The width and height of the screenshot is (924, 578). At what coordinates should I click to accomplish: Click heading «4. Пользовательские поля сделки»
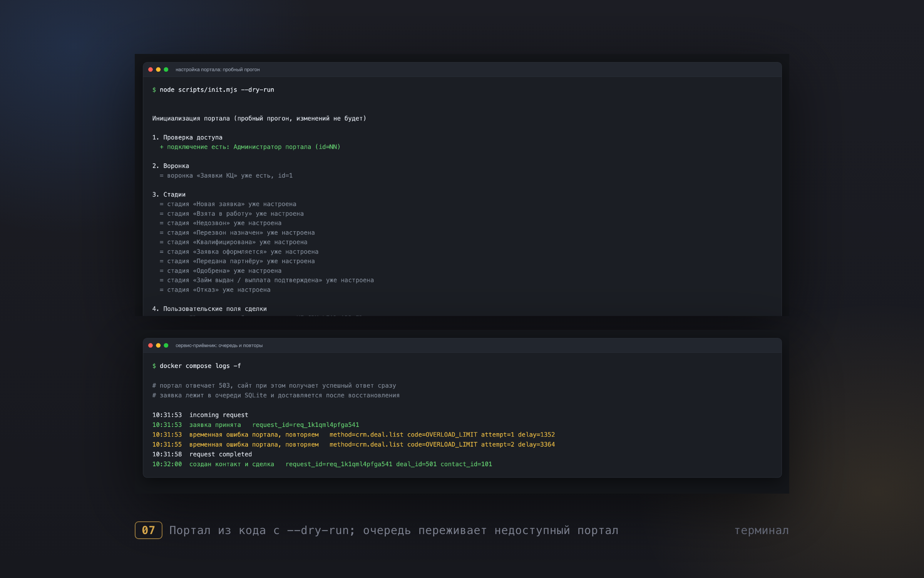[209, 309]
